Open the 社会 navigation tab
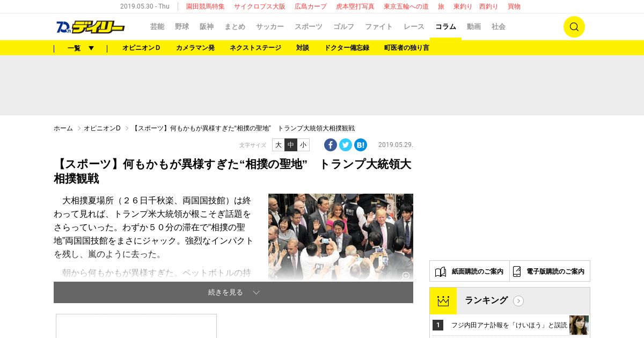 click(499, 27)
